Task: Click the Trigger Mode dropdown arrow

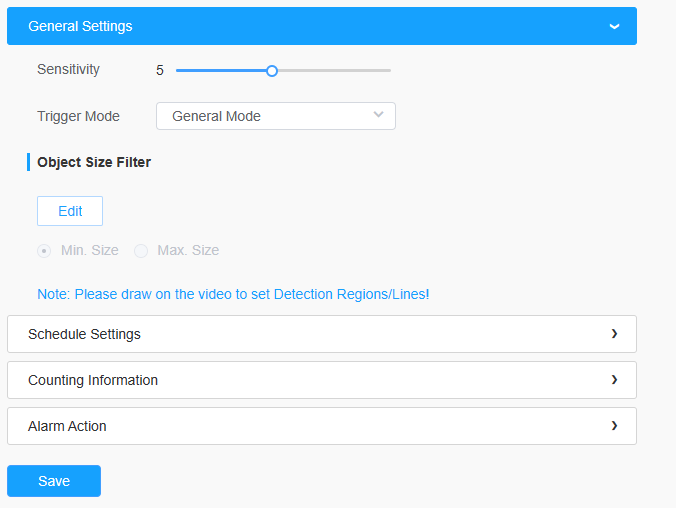Action: click(x=378, y=115)
